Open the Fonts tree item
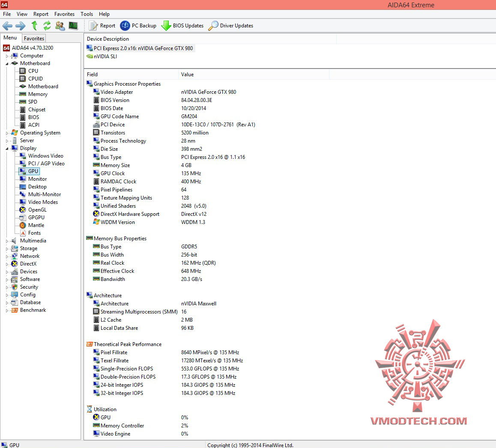 pos(34,233)
